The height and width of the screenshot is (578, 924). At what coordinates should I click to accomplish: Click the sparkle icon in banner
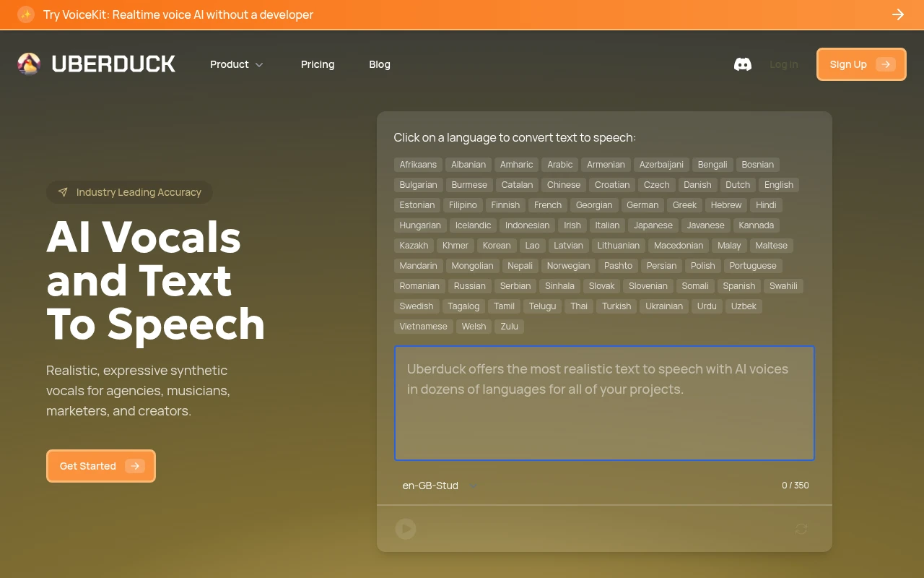click(x=26, y=14)
